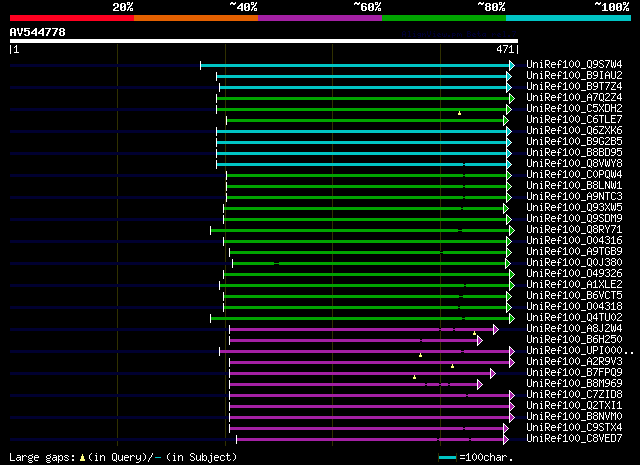The image size is (640, 465).
Task: Click the purple alignment bar for B6H250
Action: point(353,340)
